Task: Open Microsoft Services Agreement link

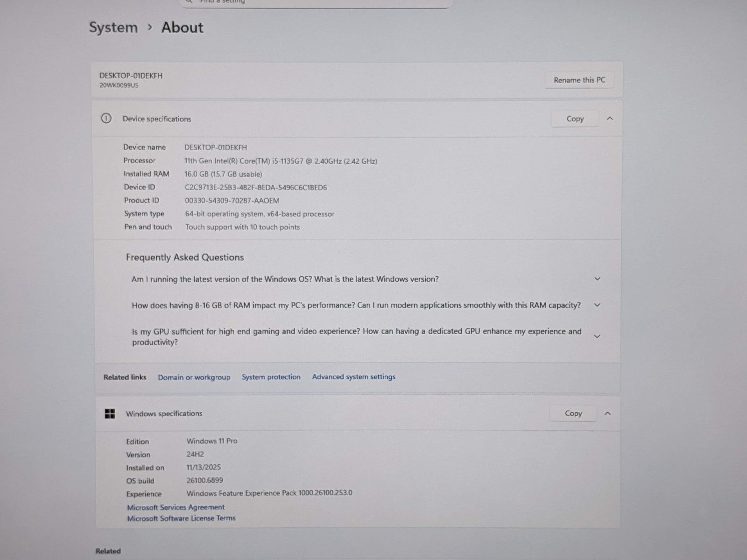Action: [176, 507]
